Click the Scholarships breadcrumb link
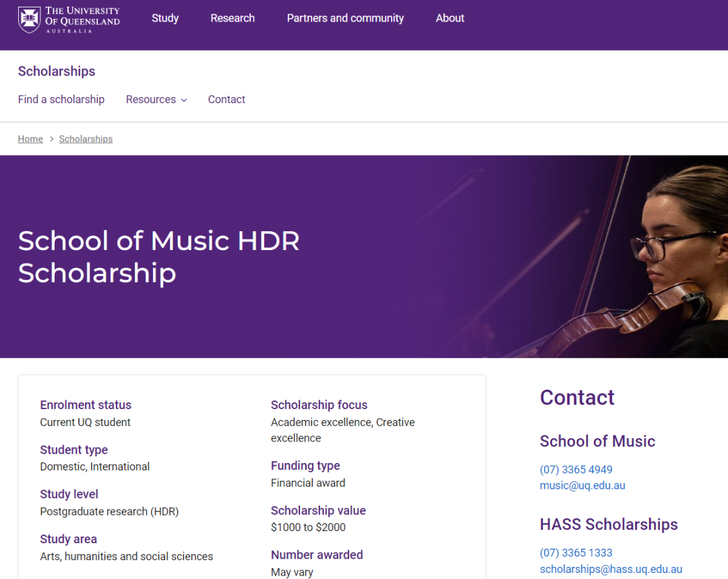Image resolution: width=728 pixels, height=579 pixels. tap(86, 139)
